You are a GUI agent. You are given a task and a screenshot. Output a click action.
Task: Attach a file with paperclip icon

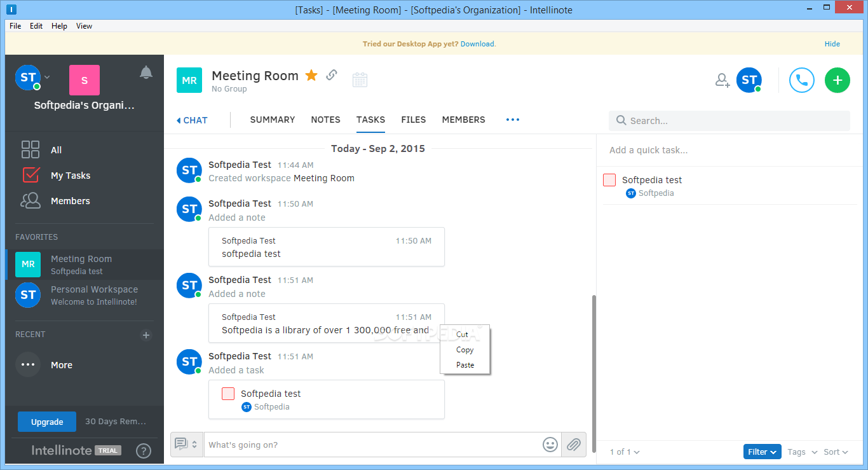574,445
